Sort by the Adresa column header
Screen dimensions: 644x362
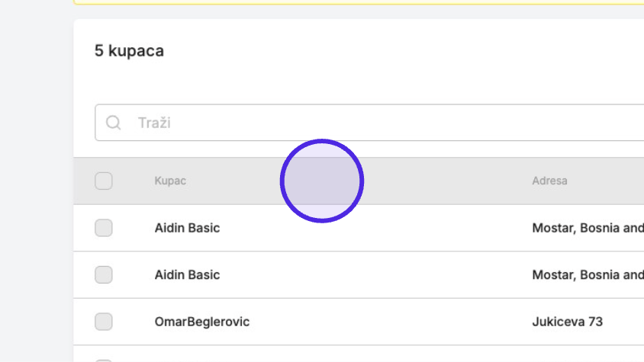coord(549,181)
